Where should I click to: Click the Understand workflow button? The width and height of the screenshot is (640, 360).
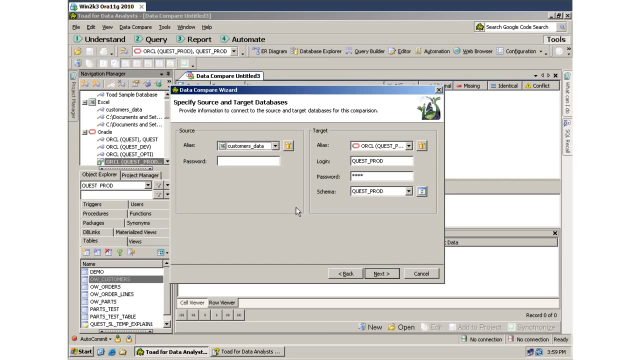click(x=100, y=39)
